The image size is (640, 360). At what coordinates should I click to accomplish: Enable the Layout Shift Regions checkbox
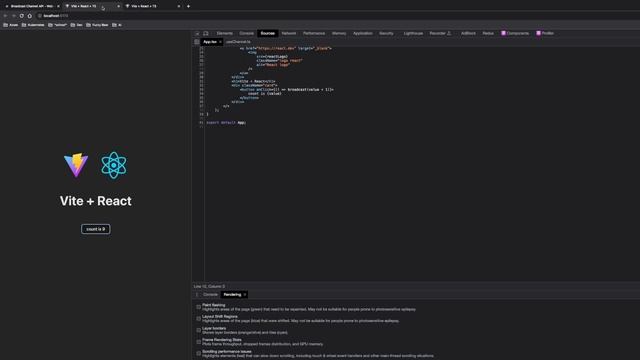(x=199, y=318)
